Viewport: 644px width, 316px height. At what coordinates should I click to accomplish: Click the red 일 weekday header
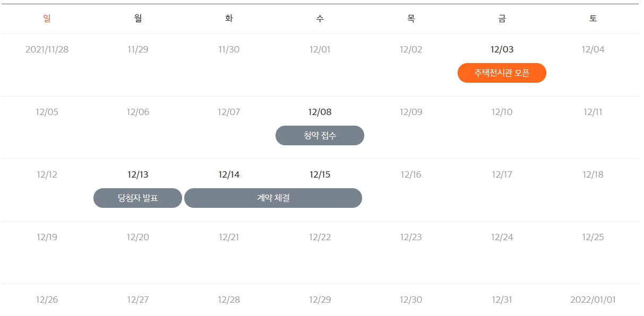coord(47,19)
